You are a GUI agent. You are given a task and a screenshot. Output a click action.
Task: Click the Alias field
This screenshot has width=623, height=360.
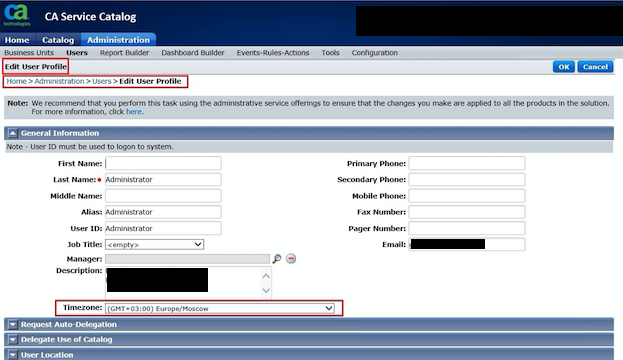point(163,212)
